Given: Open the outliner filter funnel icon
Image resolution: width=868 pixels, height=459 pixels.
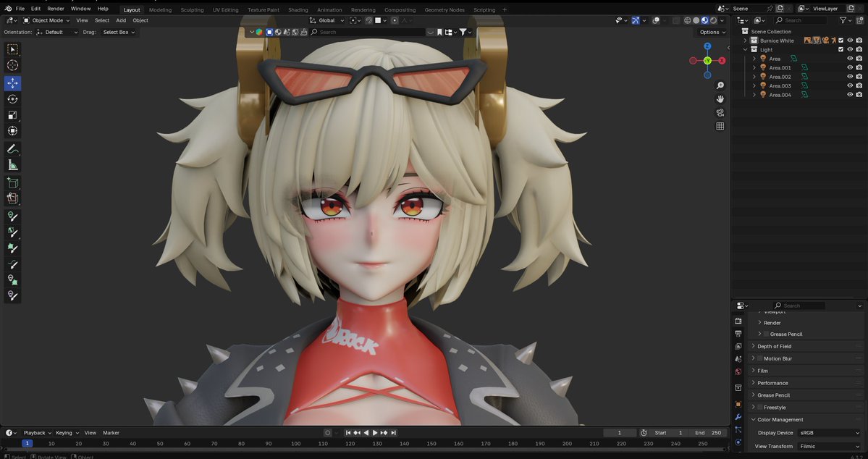Looking at the screenshot, I should 843,20.
